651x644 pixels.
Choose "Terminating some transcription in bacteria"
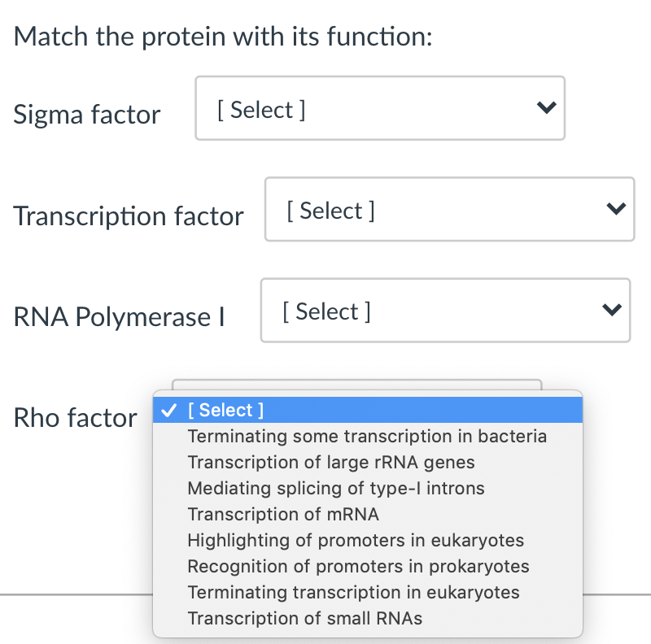pos(367,437)
